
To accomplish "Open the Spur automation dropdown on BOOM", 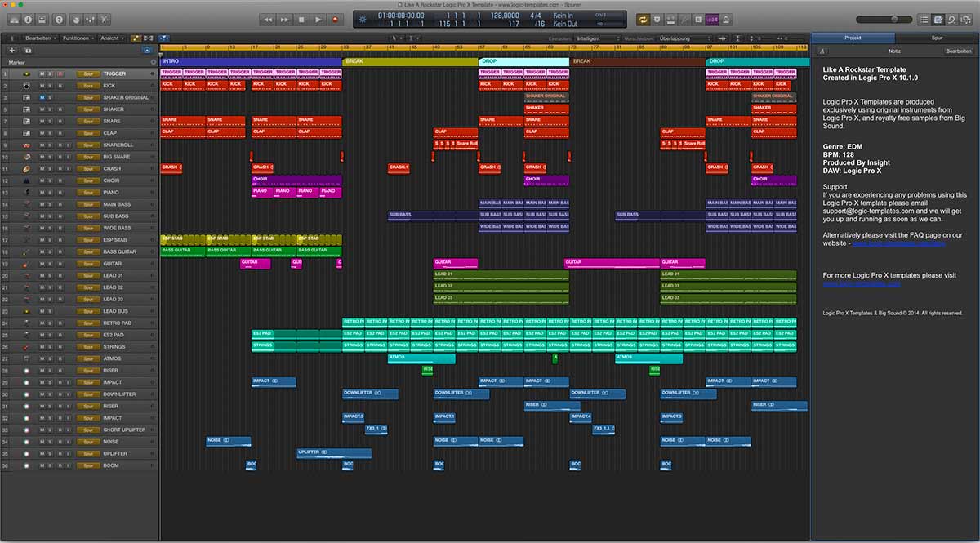I will click(88, 465).
